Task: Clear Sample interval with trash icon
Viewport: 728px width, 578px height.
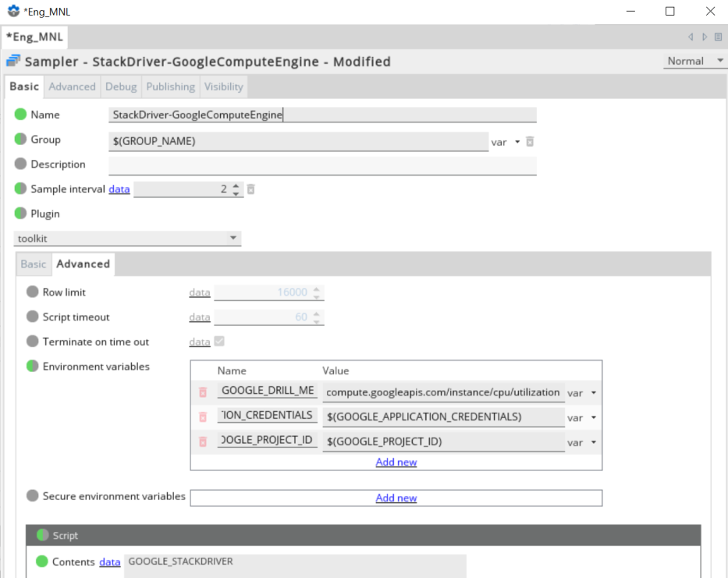Action: 250,189
